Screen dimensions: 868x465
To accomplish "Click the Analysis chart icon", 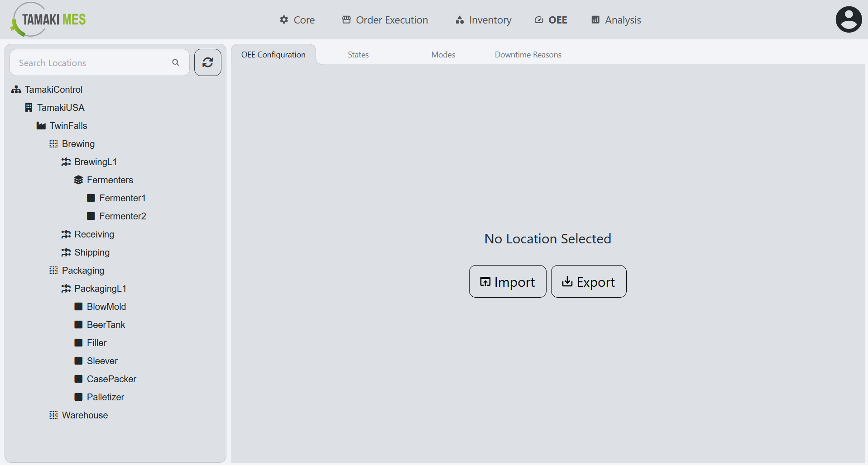I will pyautogui.click(x=595, y=19).
